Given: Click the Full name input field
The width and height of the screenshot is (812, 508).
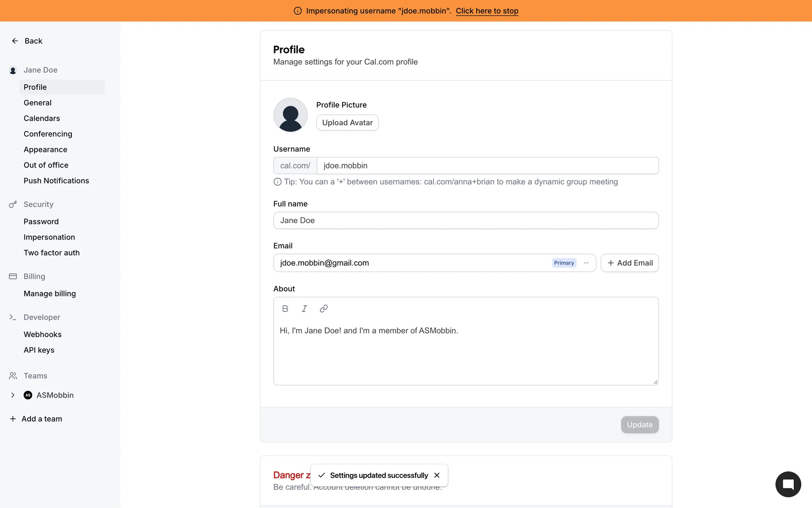Looking at the screenshot, I should [x=466, y=221].
